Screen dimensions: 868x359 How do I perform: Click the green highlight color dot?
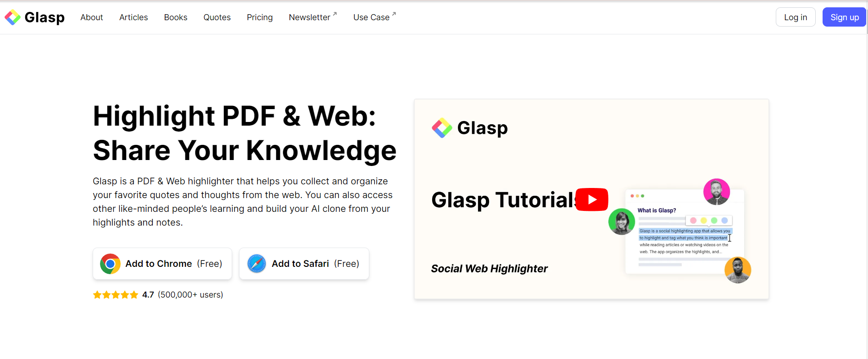click(714, 221)
